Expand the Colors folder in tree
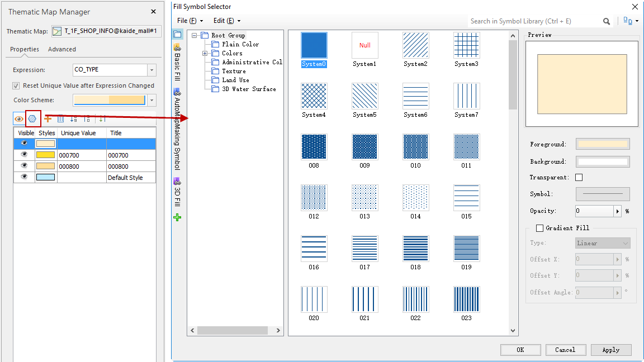Screen dimensions: 644x362 pyautogui.click(x=205, y=53)
